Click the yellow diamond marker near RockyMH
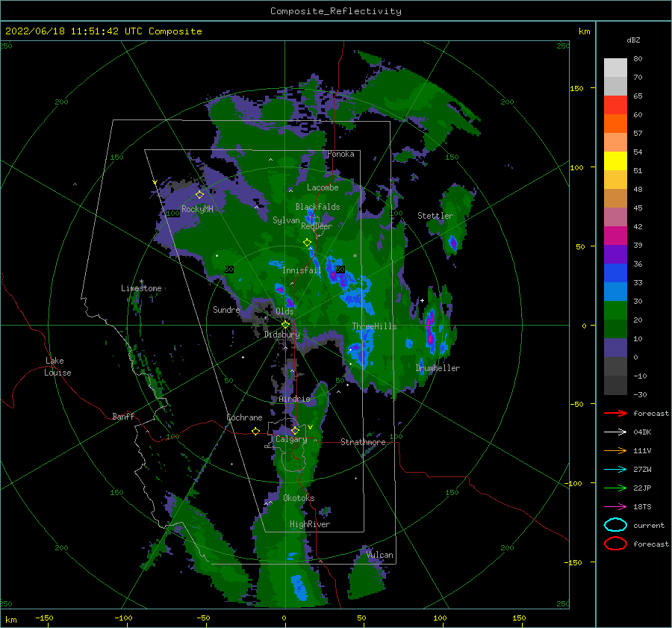 [199, 195]
